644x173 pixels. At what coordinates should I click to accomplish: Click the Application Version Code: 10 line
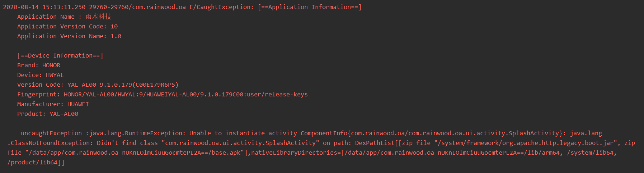[67, 26]
